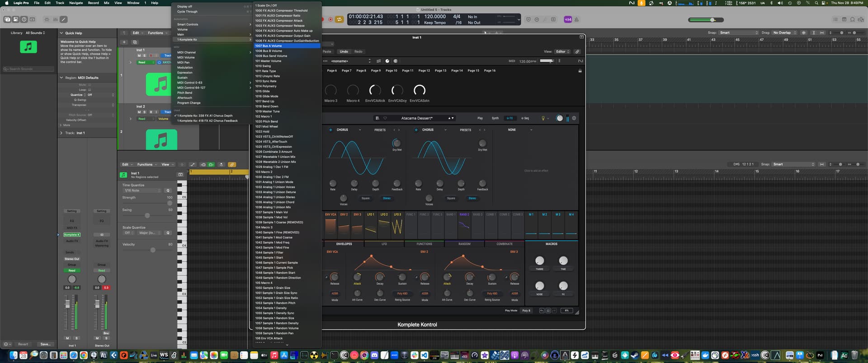This screenshot has height=363, width=868.
Task: Mute the Inst 1 track
Action: [139, 56]
